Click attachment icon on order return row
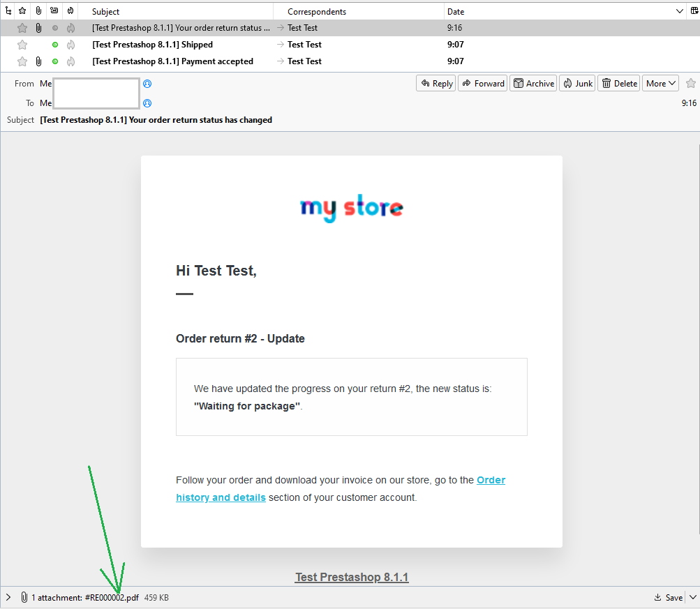Viewport: 700px width, 609px height. [39, 28]
